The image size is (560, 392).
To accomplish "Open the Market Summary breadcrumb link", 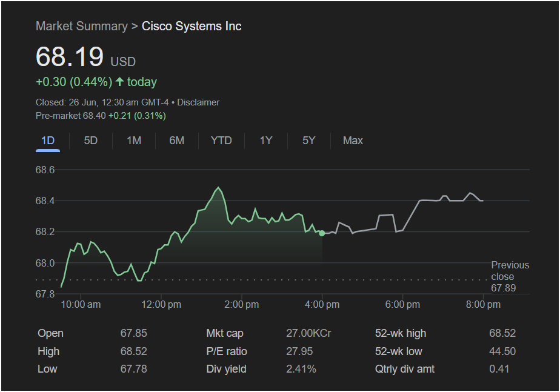I will [81, 26].
